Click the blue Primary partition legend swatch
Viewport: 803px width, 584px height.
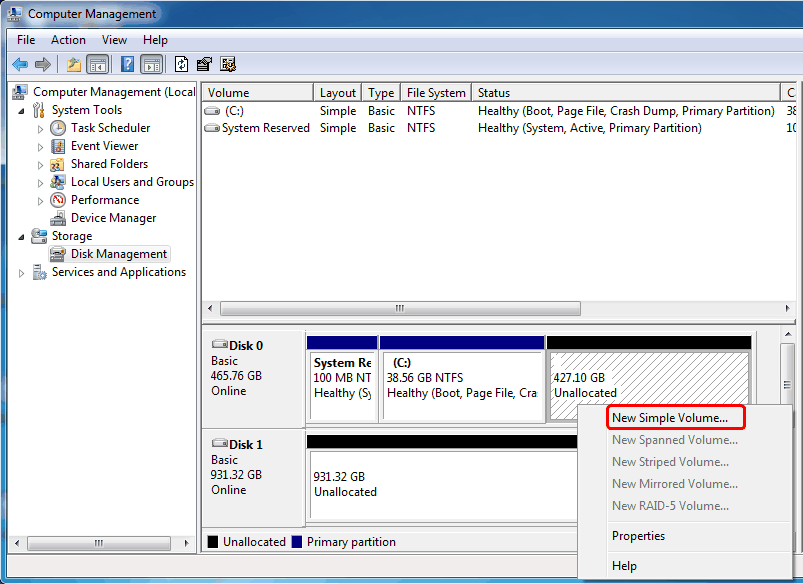(297, 542)
